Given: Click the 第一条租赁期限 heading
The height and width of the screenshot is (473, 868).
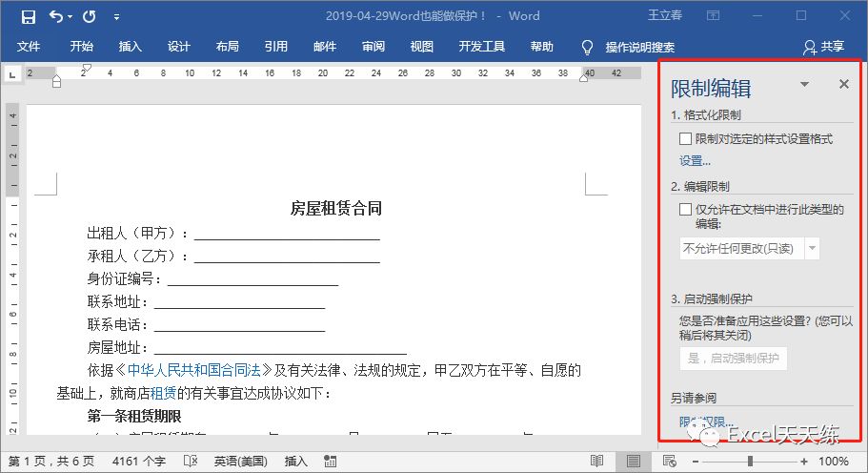Looking at the screenshot, I should point(134,416).
